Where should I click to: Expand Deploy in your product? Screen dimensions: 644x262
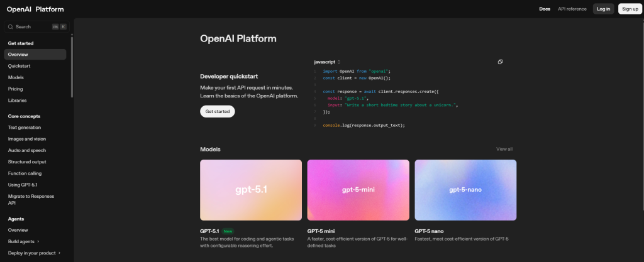coord(34,253)
